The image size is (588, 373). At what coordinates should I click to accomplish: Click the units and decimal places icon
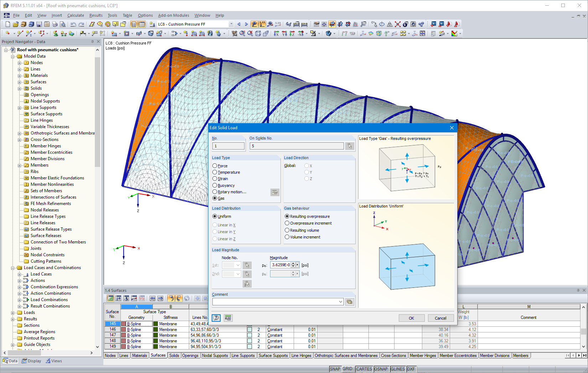coord(228,318)
